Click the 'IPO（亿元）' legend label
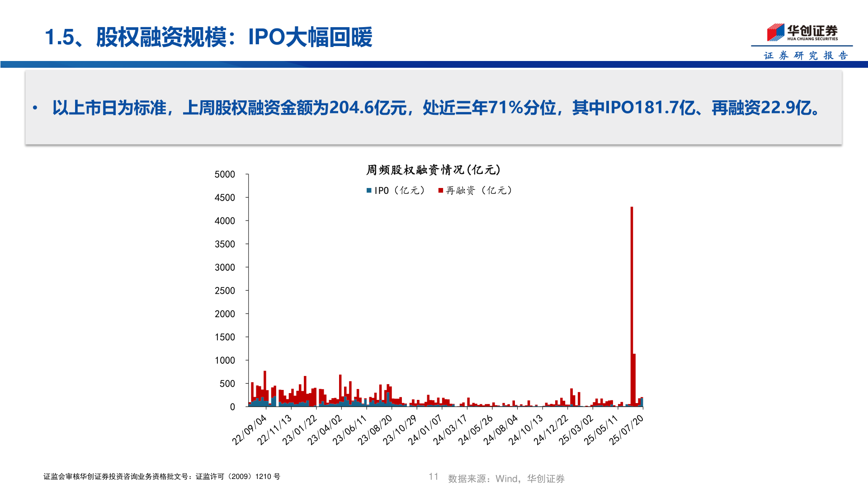This screenshot has height=488, width=868. (400, 191)
